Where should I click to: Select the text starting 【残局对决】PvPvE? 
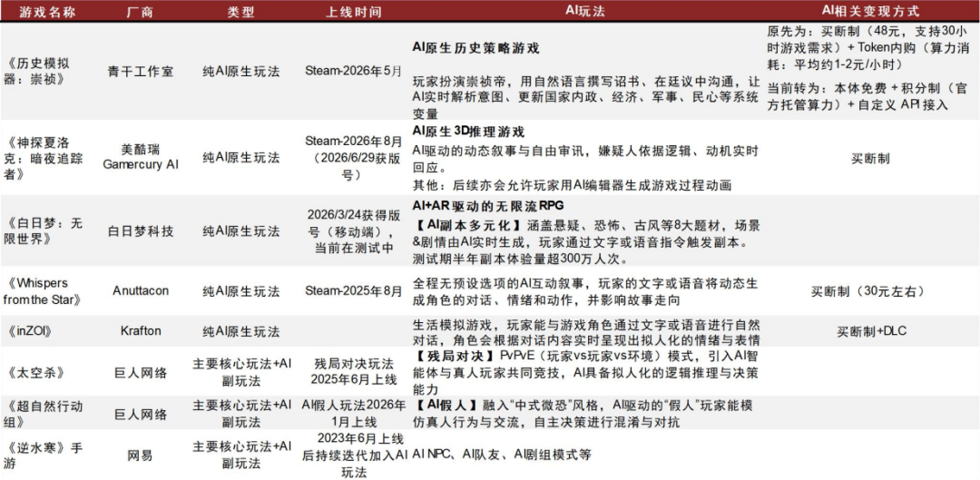pos(587,373)
